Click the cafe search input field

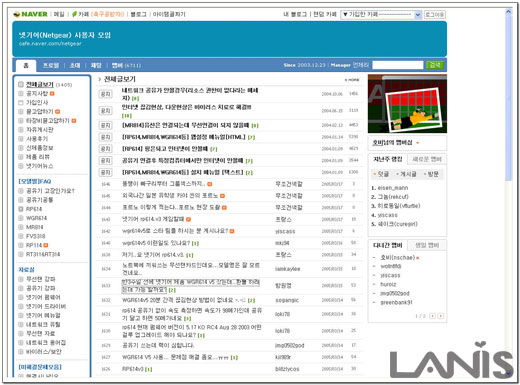coord(398,65)
